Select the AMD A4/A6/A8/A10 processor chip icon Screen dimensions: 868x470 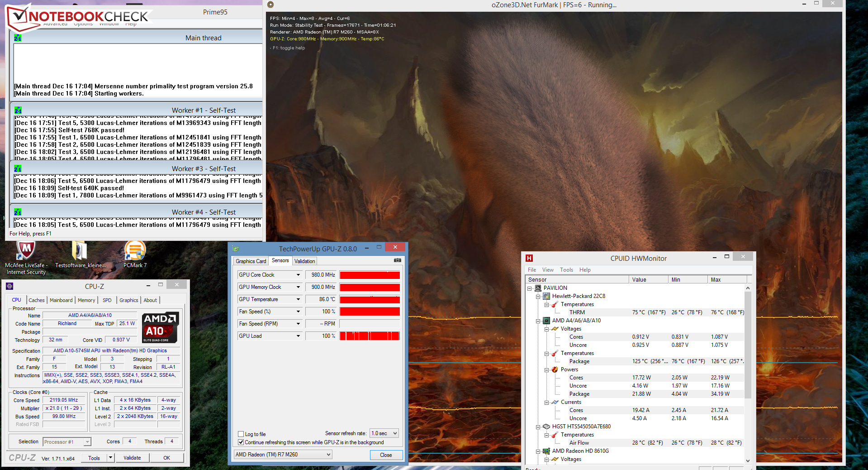(x=546, y=321)
